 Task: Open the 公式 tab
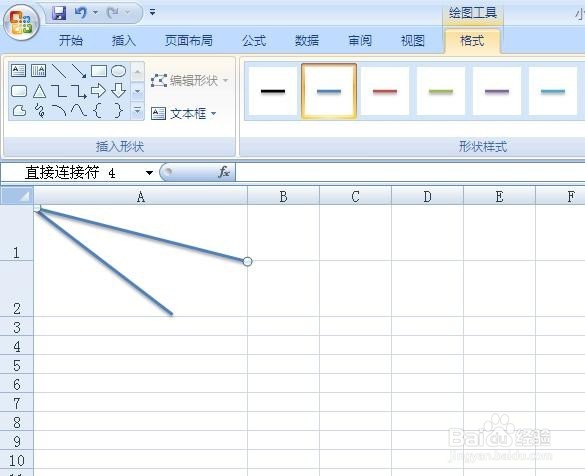coord(254,40)
